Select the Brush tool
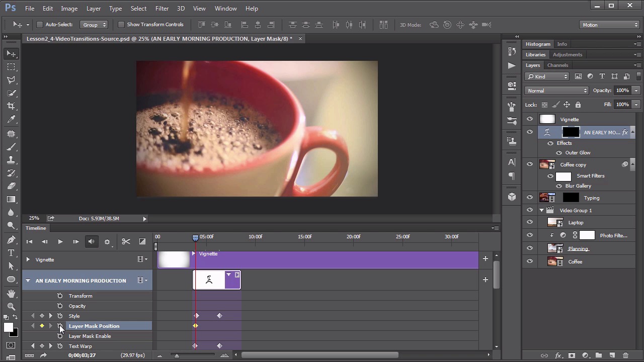 (x=11, y=147)
